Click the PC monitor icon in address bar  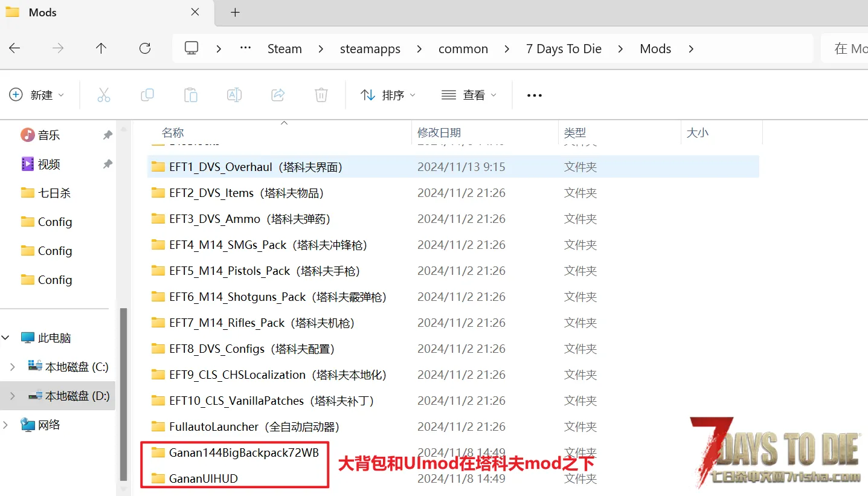(x=191, y=48)
